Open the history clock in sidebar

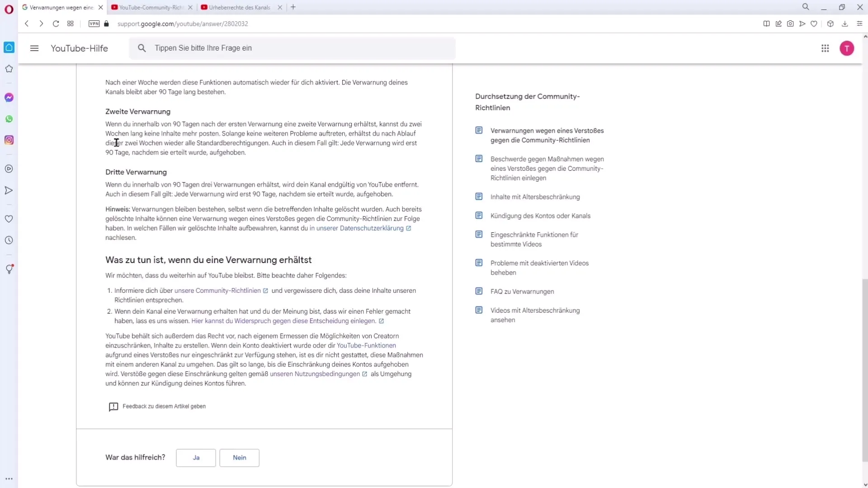9,240
